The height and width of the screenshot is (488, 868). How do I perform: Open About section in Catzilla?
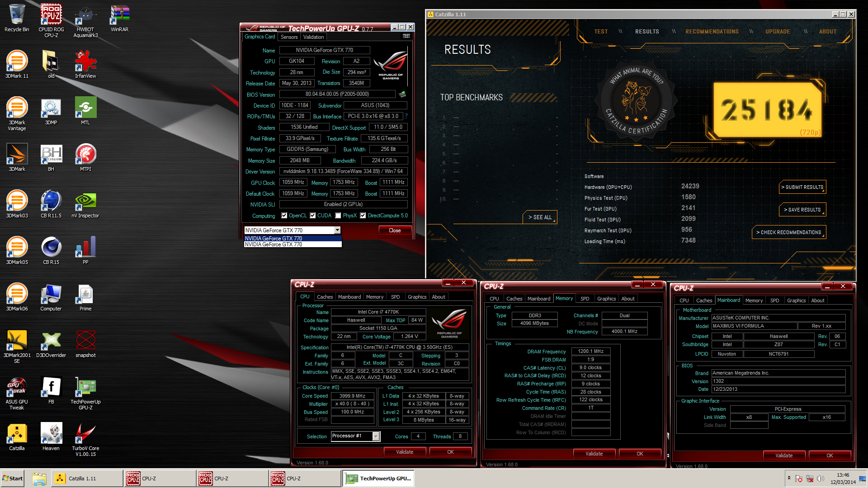(x=828, y=32)
